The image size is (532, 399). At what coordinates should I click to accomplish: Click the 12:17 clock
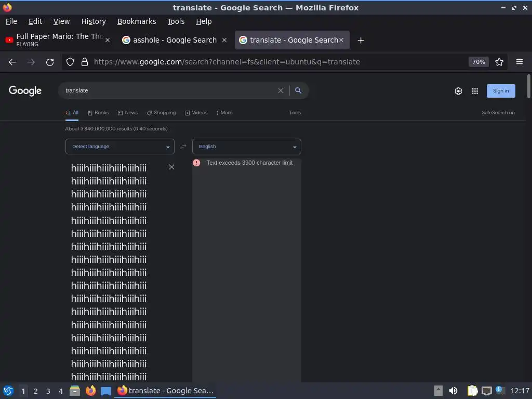click(x=520, y=391)
